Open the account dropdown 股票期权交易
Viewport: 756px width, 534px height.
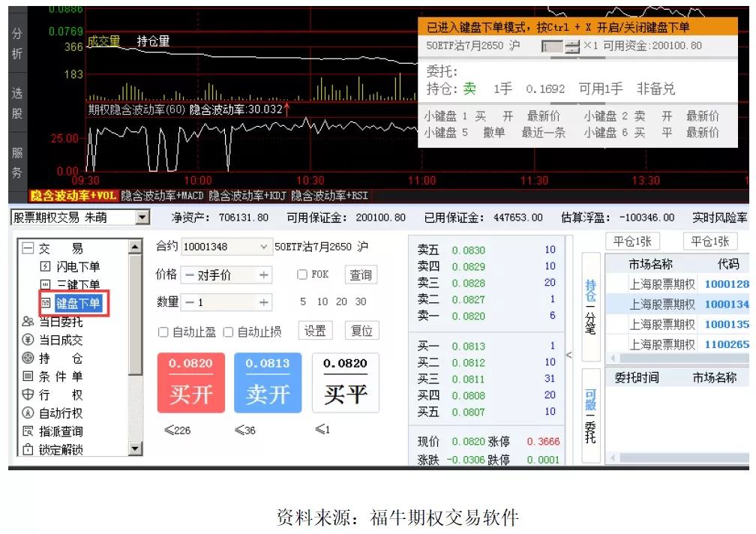142,217
